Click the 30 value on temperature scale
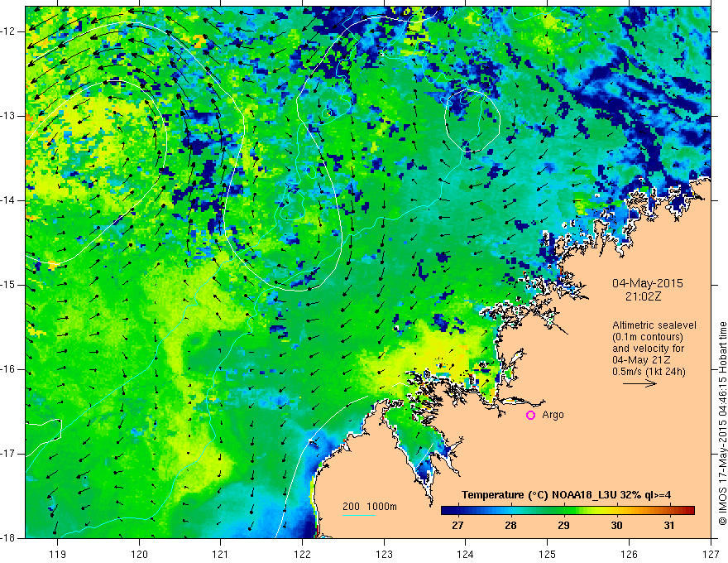Image resolution: width=728 pixels, height=563 pixels. (x=616, y=526)
